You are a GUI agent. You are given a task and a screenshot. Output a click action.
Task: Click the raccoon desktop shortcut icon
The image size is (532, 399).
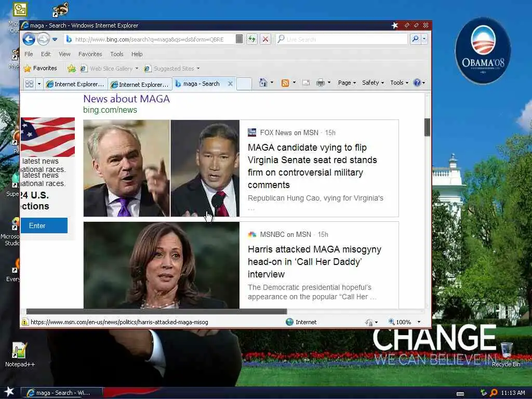tap(61, 9)
